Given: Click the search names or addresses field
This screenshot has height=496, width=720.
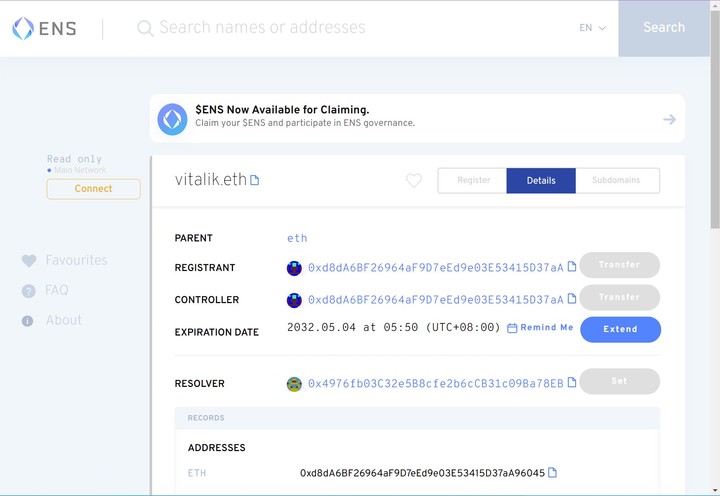Looking at the screenshot, I should click(360, 28).
